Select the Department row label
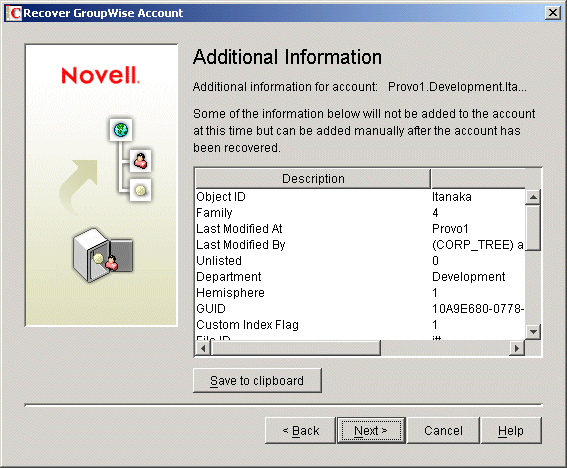Viewport: 567px width, 468px height. click(x=229, y=277)
